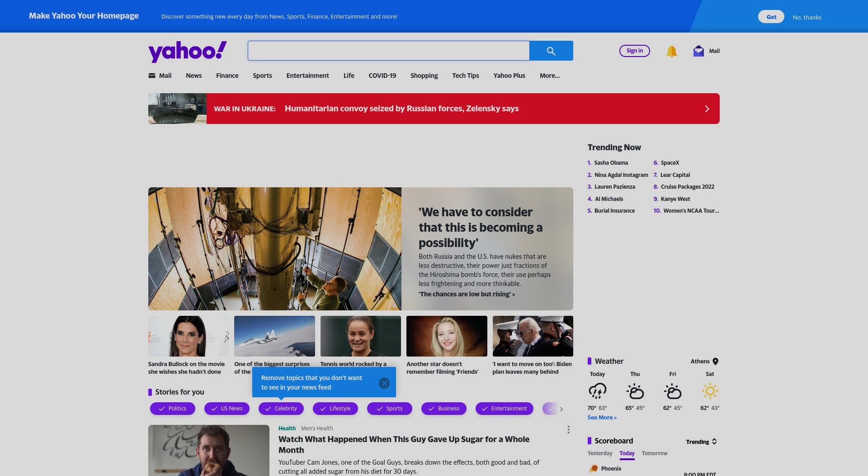Switch scoreboard to Tomorrow tab

(x=655, y=453)
